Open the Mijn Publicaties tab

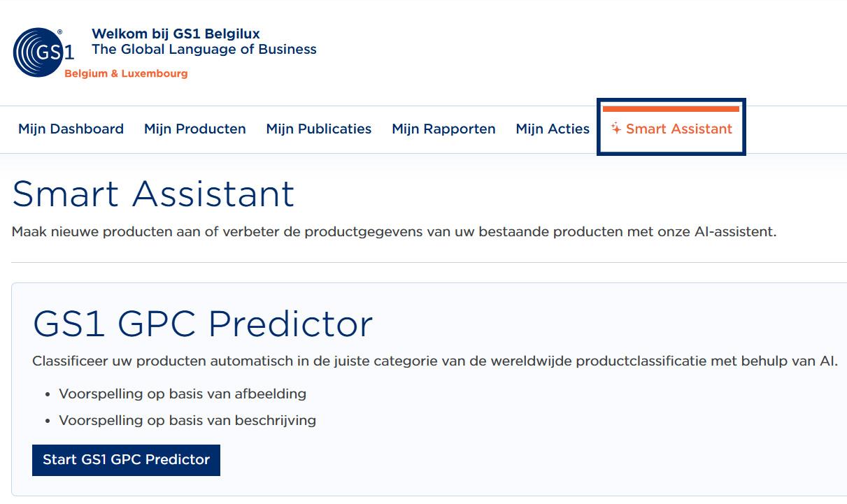click(x=318, y=129)
